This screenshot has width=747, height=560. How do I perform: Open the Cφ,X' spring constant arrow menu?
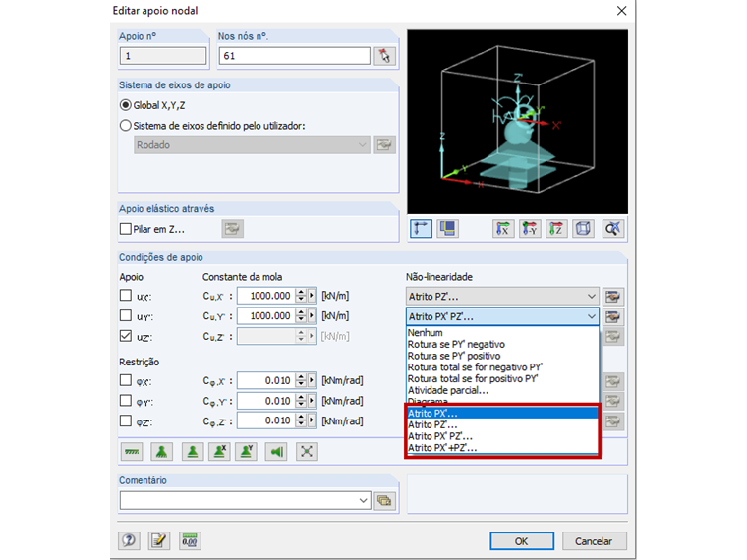coord(312,380)
